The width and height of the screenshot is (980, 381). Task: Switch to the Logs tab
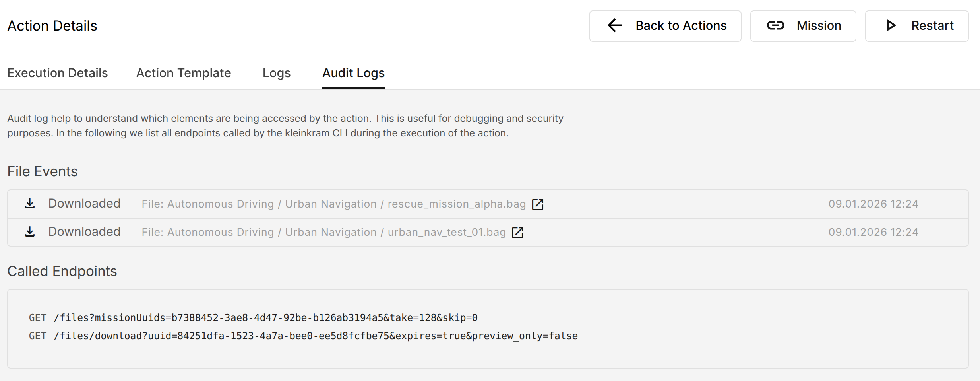pos(276,73)
